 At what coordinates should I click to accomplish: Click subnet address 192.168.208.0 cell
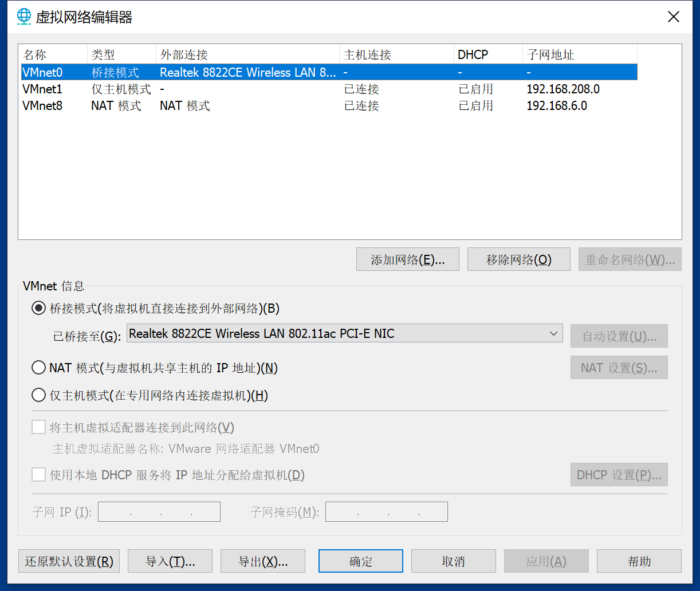tap(563, 89)
